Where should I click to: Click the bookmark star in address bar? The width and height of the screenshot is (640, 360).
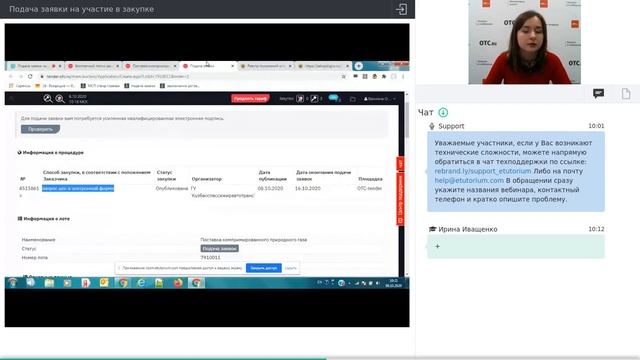tap(344, 76)
